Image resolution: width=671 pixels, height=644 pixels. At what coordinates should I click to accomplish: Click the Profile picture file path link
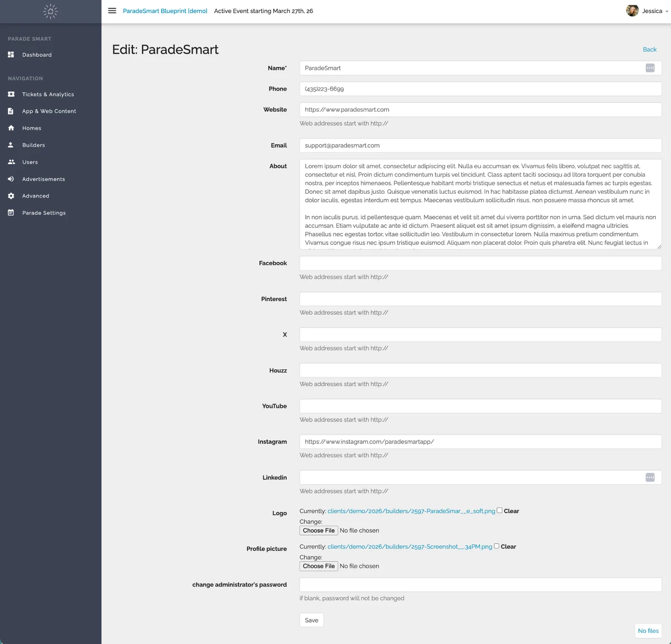point(410,547)
